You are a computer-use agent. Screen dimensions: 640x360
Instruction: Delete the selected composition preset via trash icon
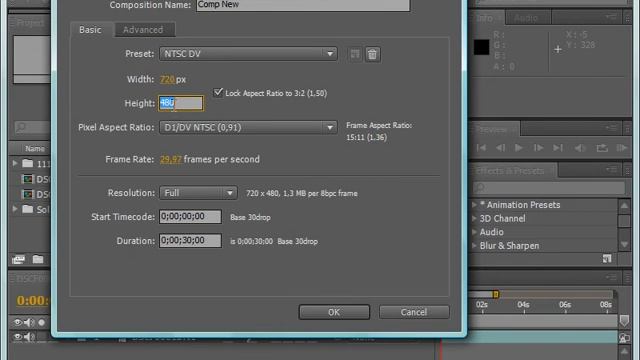coord(372,54)
